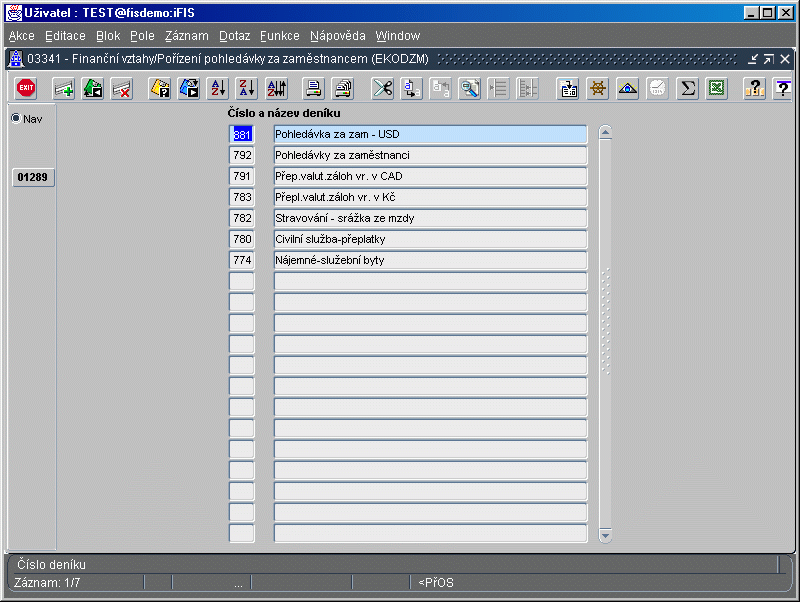
Task: Select the Nav radio button
Action: click(16, 119)
